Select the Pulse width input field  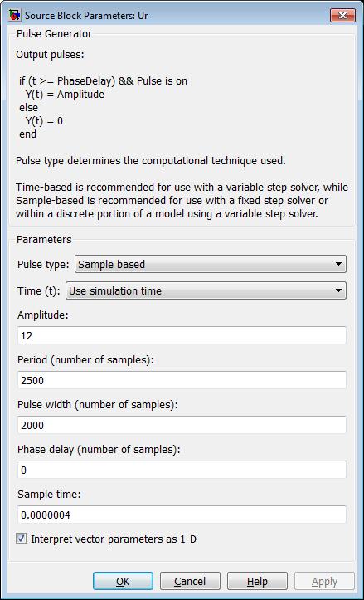(x=182, y=425)
